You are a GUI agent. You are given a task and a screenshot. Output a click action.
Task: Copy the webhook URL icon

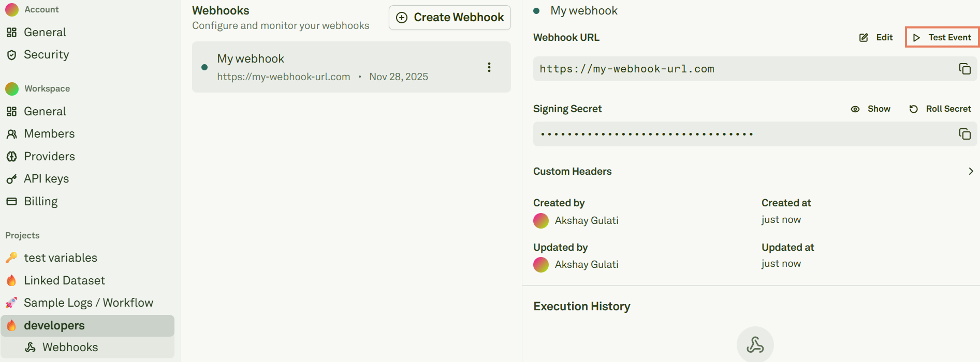point(965,69)
